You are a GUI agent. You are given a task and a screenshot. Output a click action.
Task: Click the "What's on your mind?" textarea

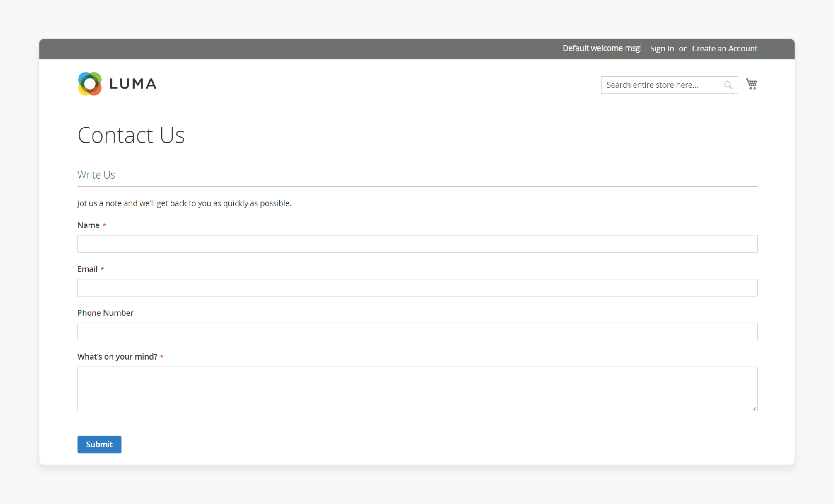pos(417,389)
